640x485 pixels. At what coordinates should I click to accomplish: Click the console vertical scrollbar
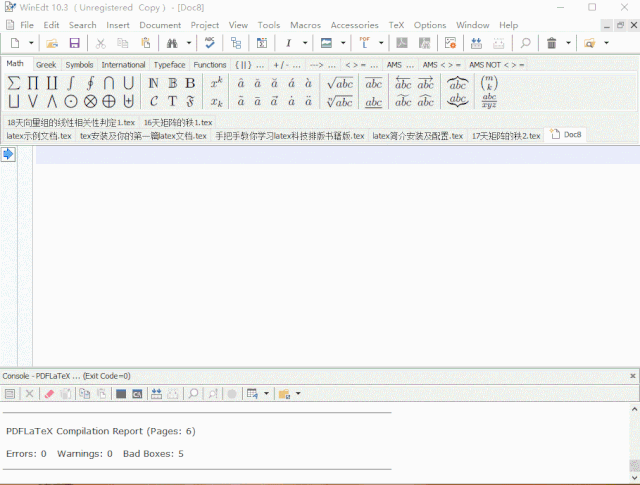point(634,430)
